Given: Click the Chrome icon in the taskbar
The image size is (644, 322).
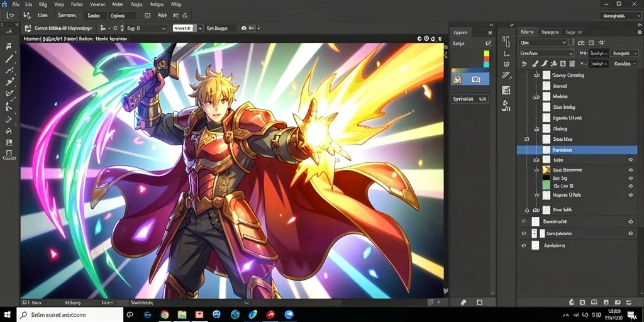Looking at the screenshot, I should pyautogui.click(x=165, y=315).
